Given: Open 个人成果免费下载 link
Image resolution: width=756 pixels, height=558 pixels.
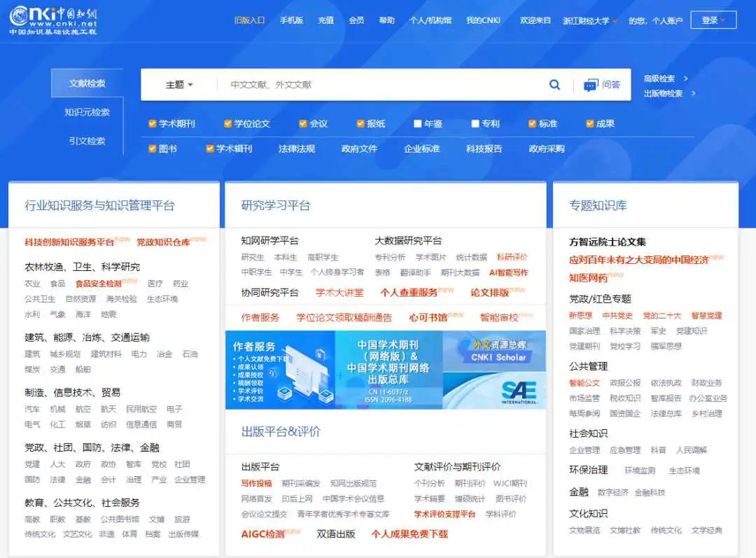Looking at the screenshot, I should [x=409, y=534].
